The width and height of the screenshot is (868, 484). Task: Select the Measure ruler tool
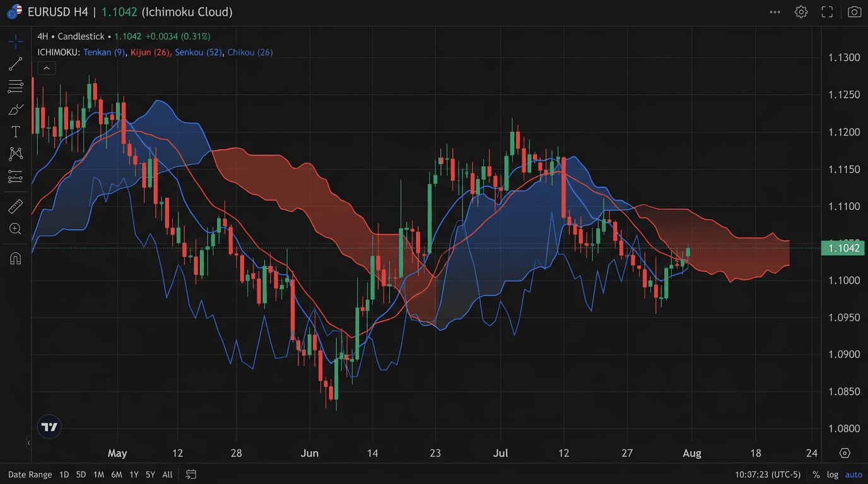click(15, 205)
